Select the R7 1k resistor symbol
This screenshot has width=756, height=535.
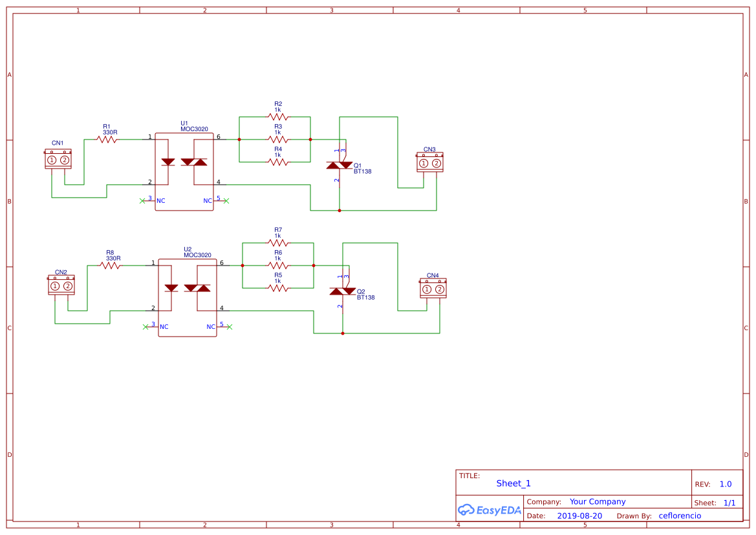(277, 242)
